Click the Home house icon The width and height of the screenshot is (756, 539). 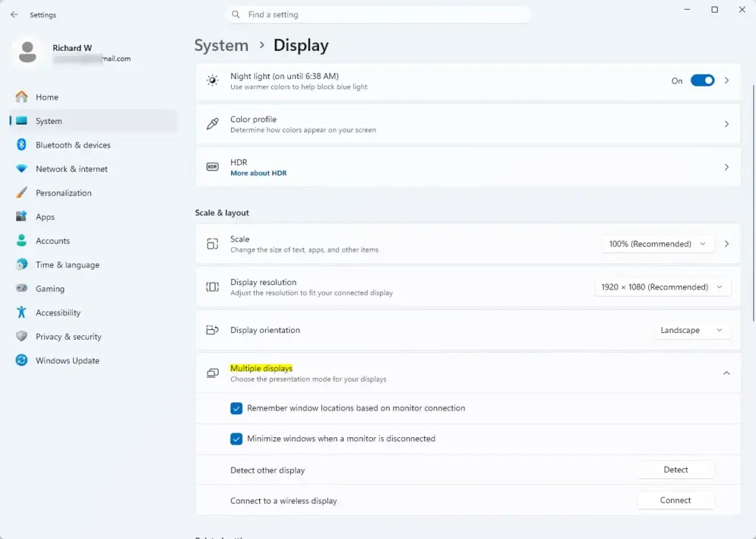(21, 97)
